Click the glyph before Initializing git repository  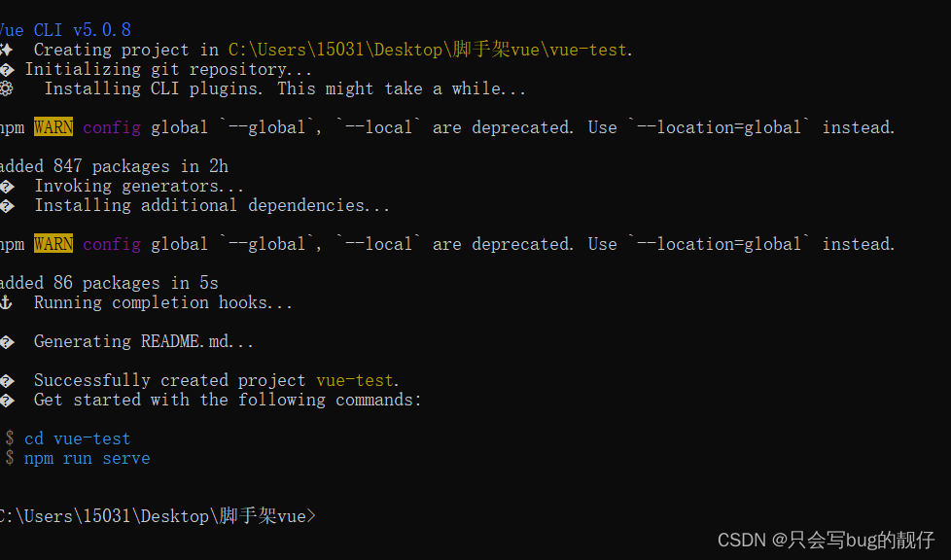point(7,69)
